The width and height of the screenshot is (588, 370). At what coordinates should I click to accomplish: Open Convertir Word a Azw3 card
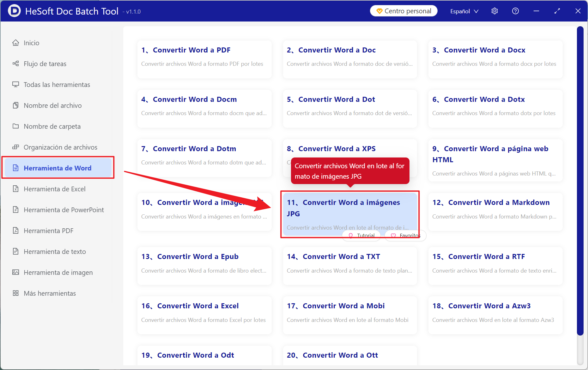pyautogui.click(x=495, y=315)
